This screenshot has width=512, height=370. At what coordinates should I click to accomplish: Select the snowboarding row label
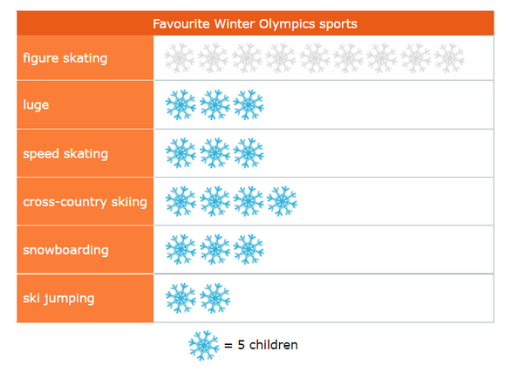(x=66, y=250)
